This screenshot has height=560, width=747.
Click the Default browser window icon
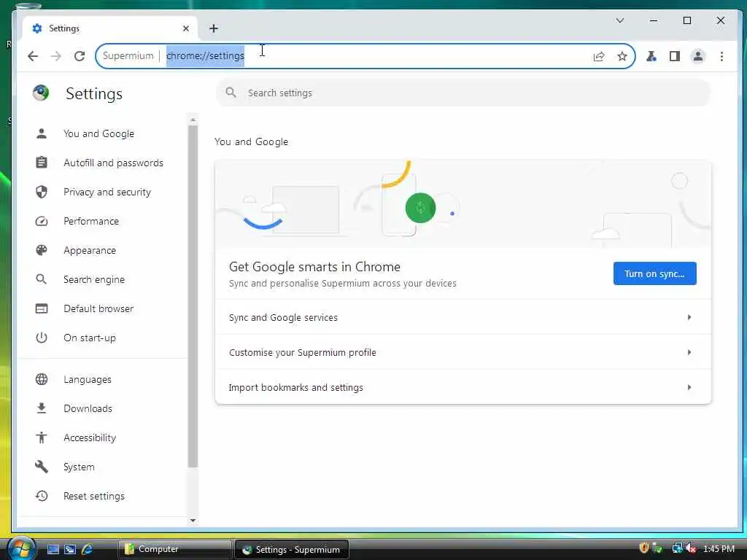(42, 308)
